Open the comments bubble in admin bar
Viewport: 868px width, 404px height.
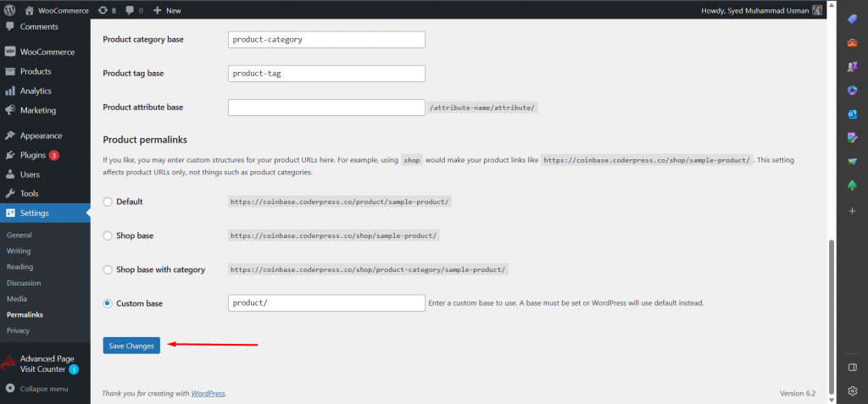134,10
